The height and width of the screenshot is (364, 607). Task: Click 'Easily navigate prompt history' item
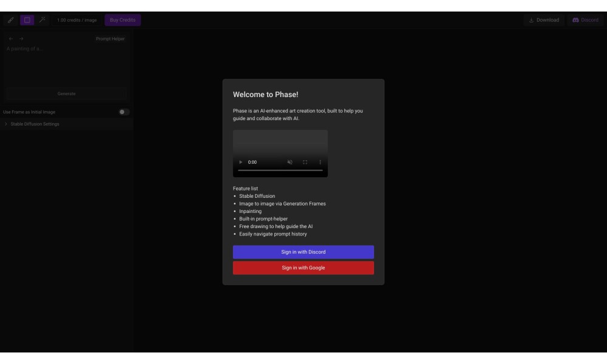[273, 234]
